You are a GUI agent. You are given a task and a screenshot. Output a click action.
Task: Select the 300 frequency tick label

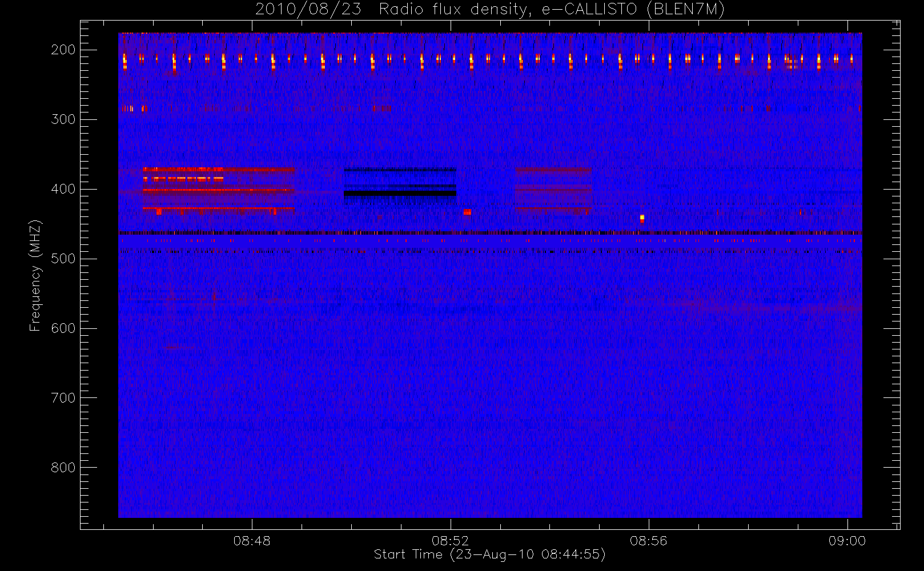(x=63, y=119)
